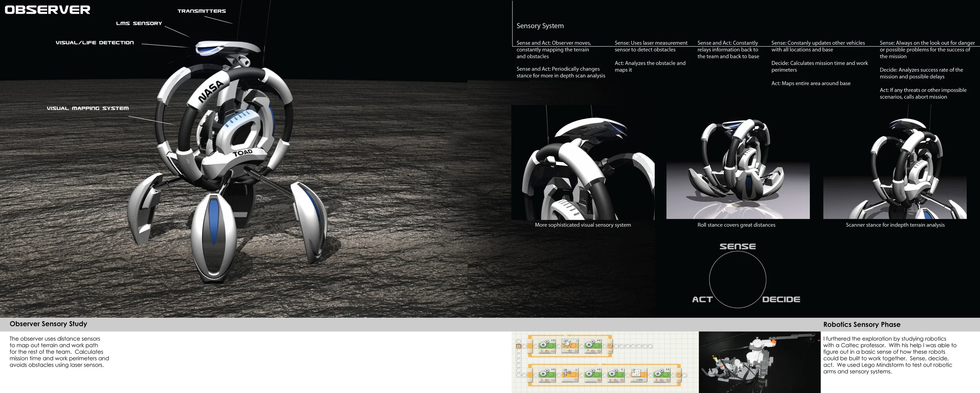Click the SENSE label above the circle
The width and height of the screenshot is (980, 393).
[738, 246]
